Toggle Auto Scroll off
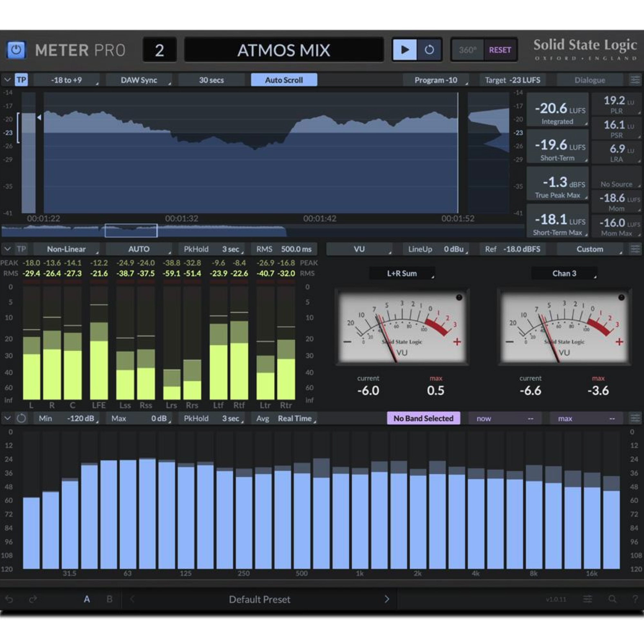644x644 pixels. coord(284,80)
